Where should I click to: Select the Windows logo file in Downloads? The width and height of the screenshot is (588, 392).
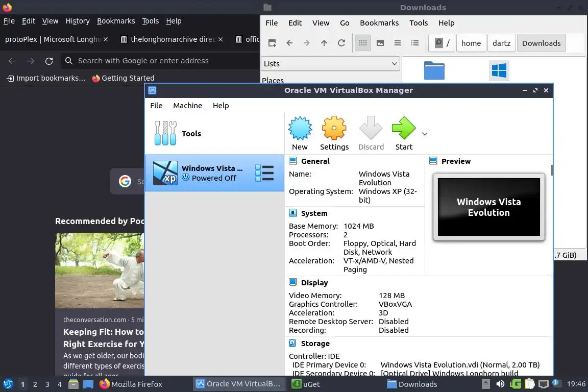tap(499, 70)
